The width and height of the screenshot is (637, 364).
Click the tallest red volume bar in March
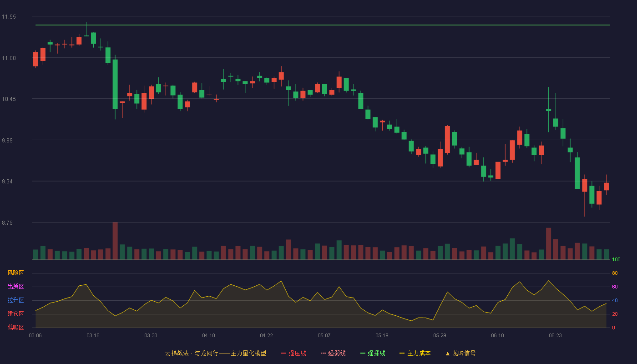pyautogui.click(x=115, y=241)
